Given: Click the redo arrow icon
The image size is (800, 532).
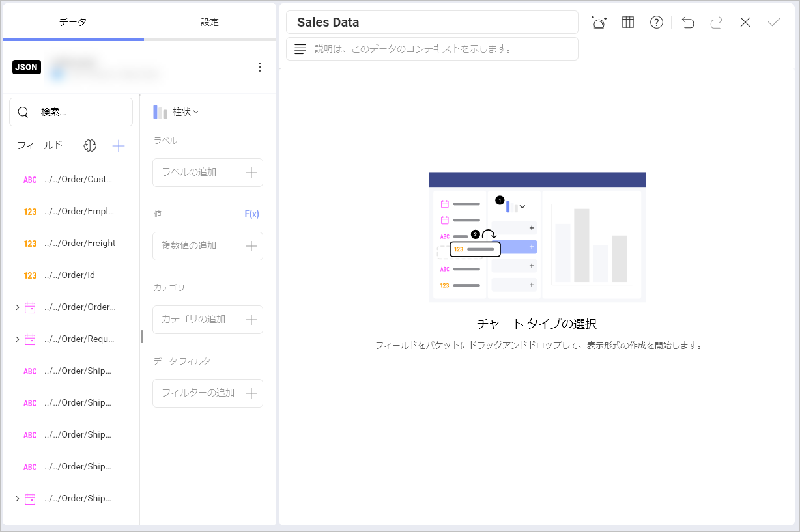Looking at the screenshot, I should point(717,22).
